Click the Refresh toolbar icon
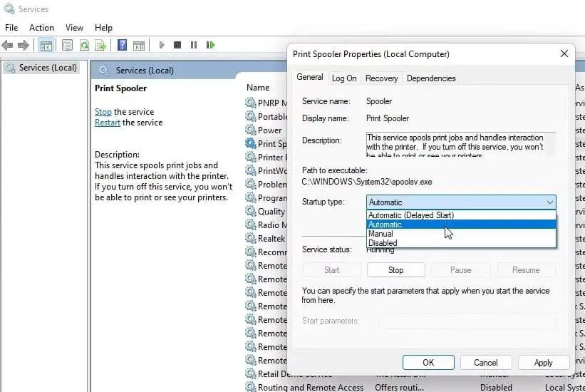Image resolution: width=585 pixels, height=392 pixels. [84, 45]
